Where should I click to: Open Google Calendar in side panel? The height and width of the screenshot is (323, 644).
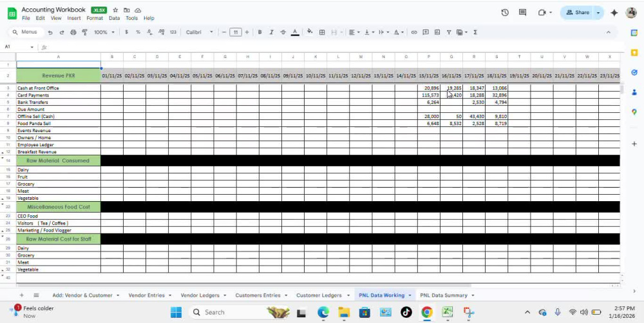(634, 32)
